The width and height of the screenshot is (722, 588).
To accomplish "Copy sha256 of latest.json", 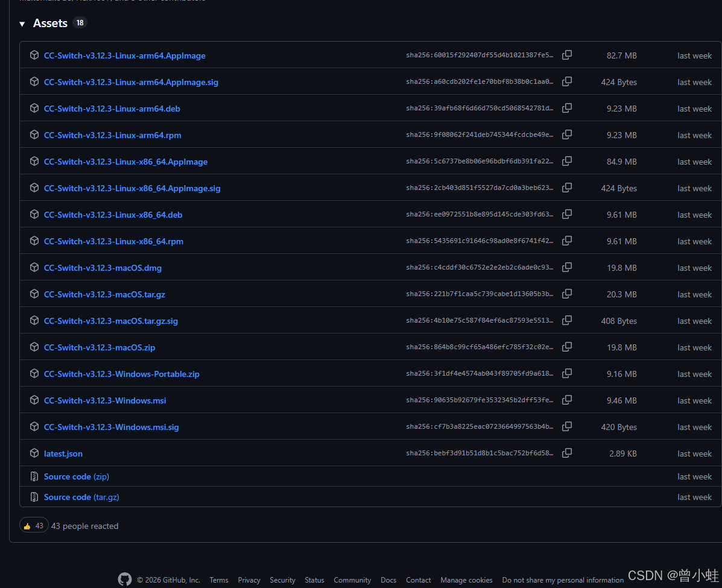I will click(567, 453).
